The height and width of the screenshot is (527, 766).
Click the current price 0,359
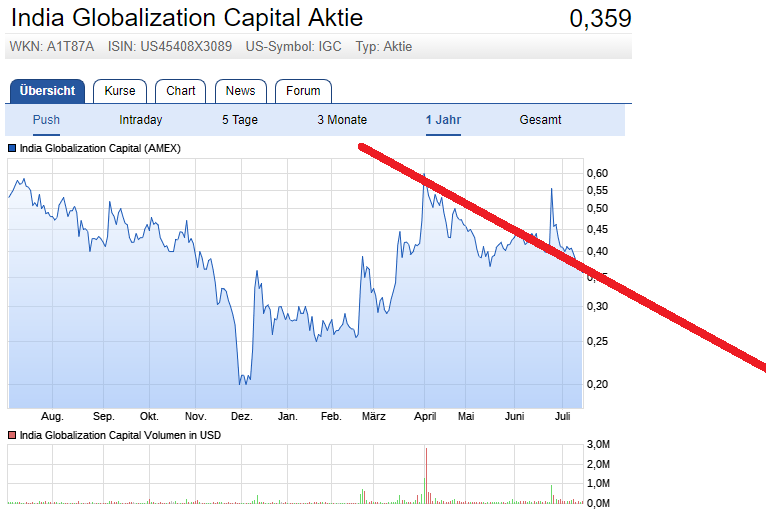coord(600,18)
